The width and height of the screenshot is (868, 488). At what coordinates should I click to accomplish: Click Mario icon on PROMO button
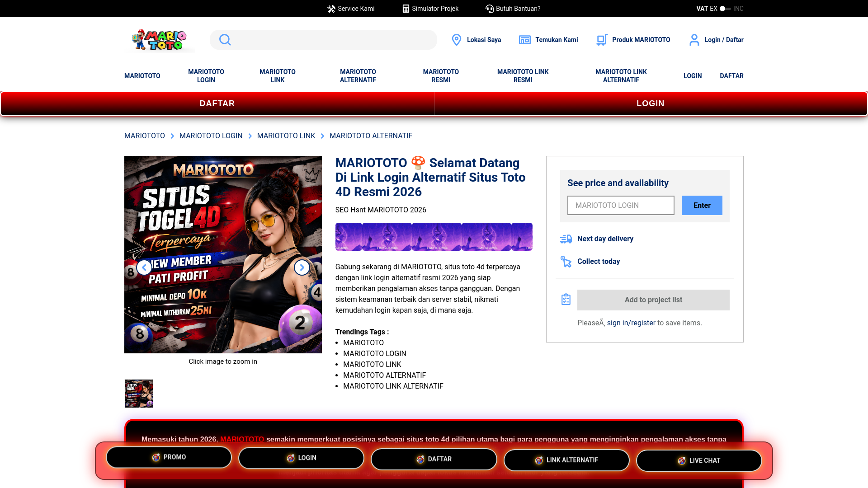[x=156, y=457]
